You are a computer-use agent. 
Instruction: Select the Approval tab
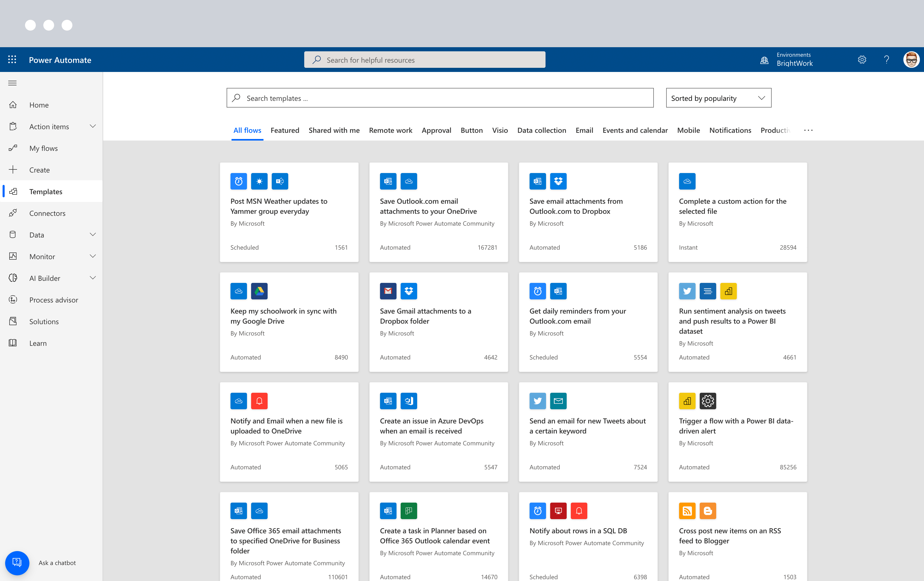[436, 130]
